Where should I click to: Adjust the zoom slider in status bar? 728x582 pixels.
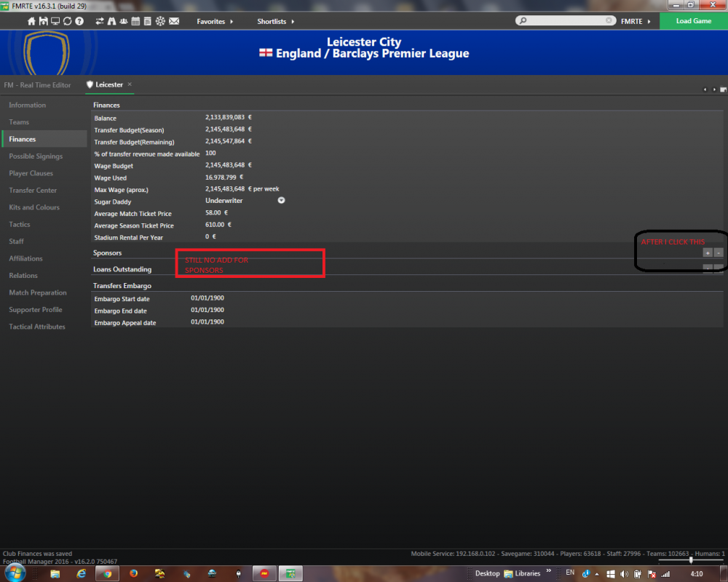coord(691,560)
